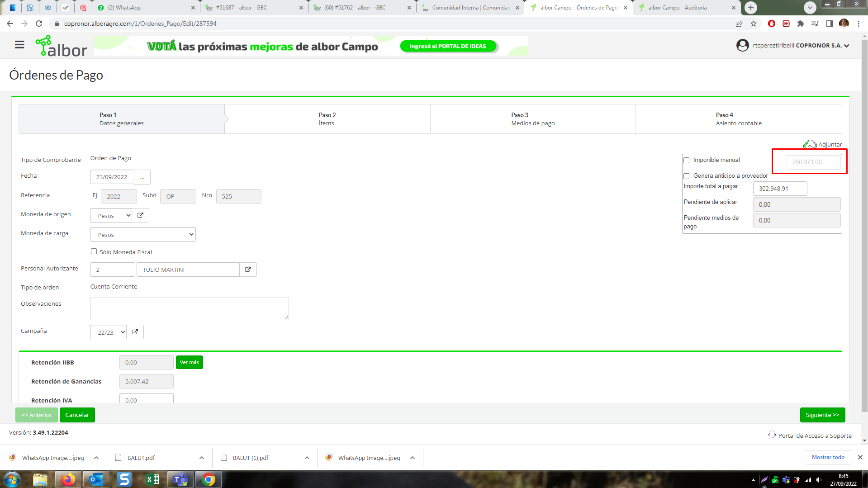Screen dimensions: 868x488
Task: Open the media control playlist icon
Action: (x=815, y=24)
